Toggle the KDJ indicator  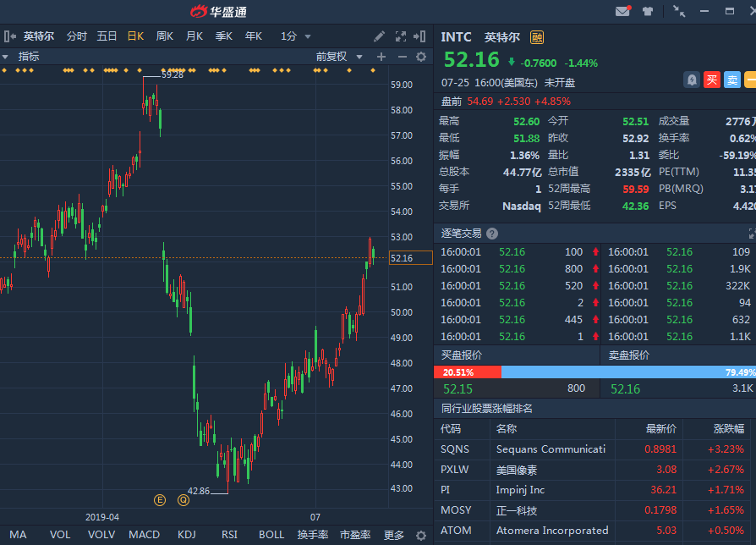[x=187, y=535]
